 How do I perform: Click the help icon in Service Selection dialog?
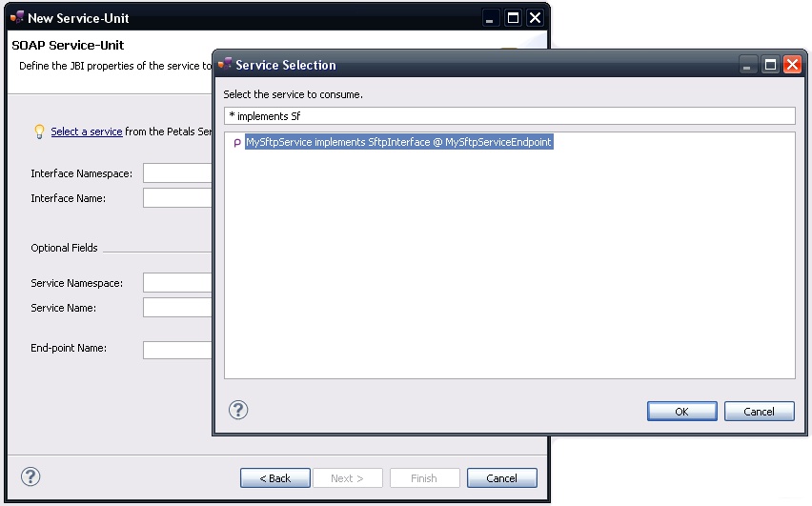(x=238, y=410)
